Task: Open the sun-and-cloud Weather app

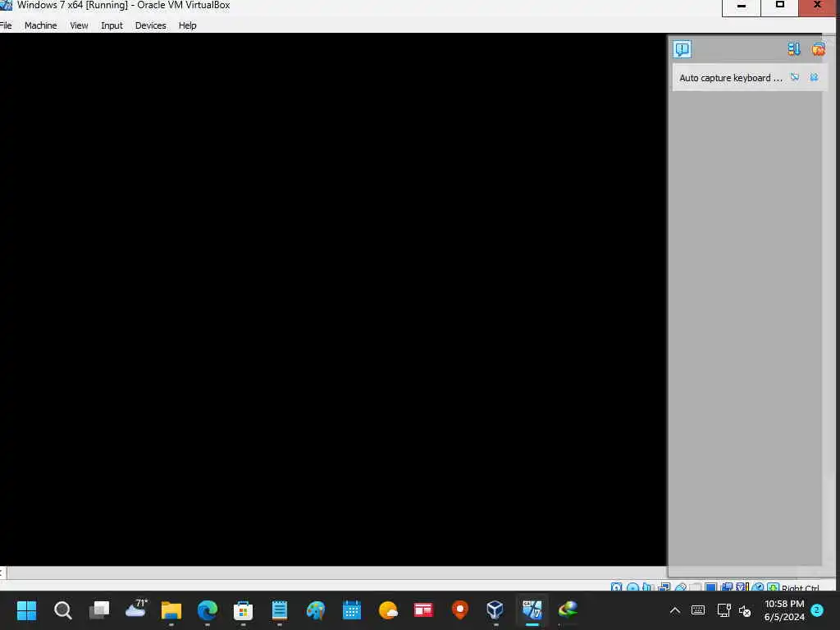Action: 388,610
